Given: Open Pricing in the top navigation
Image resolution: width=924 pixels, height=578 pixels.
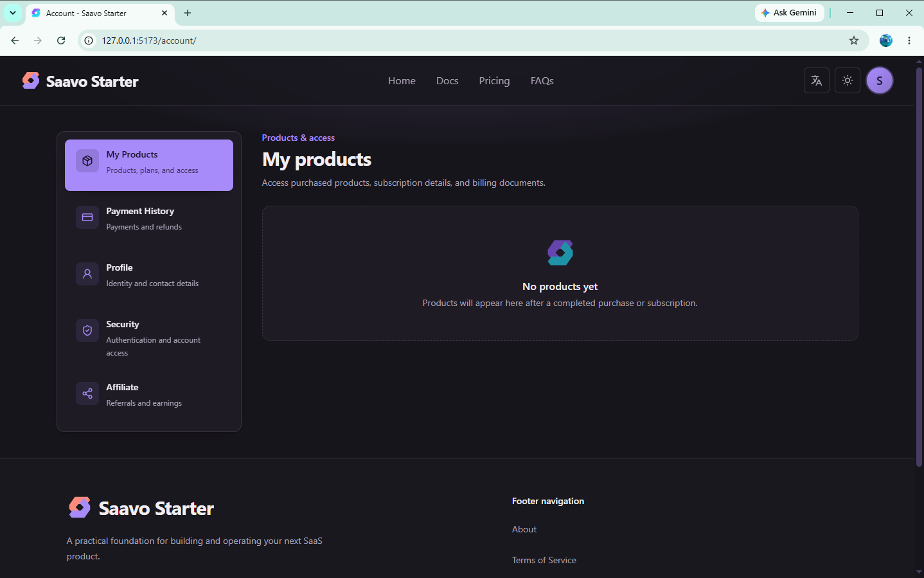Looking at the screenshot, I should (x=494, y=80).
